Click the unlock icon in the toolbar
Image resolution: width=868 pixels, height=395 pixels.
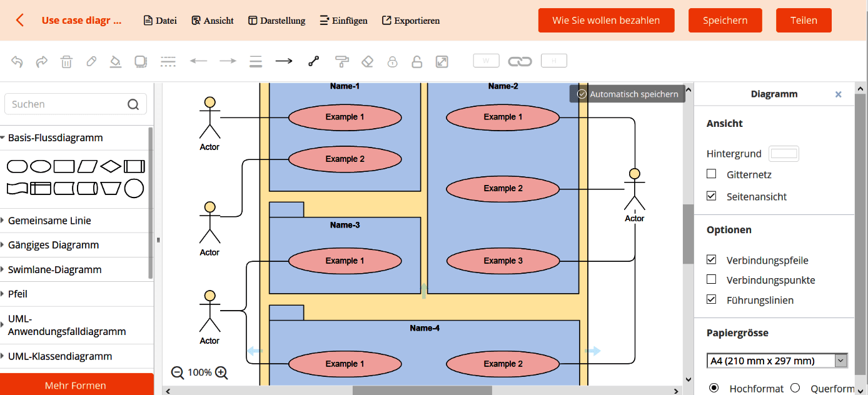tap(417, 61)
